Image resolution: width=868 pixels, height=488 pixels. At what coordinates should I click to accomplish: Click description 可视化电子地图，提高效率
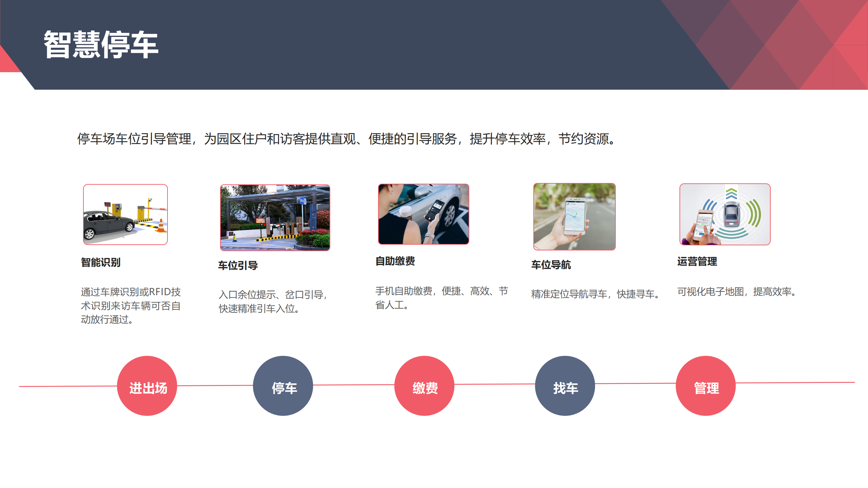737,291
